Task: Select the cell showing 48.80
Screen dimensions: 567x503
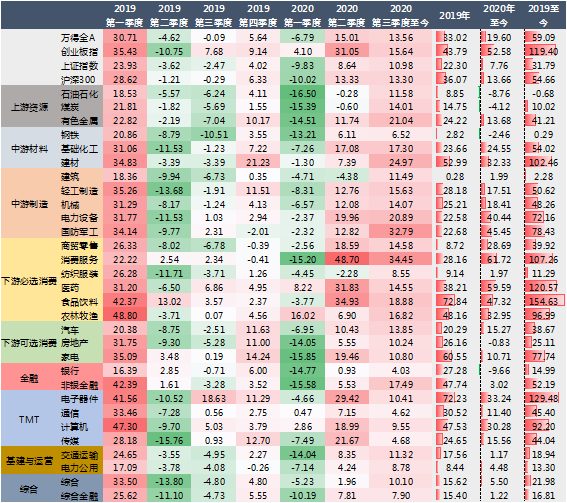Action: click(125, 315)
